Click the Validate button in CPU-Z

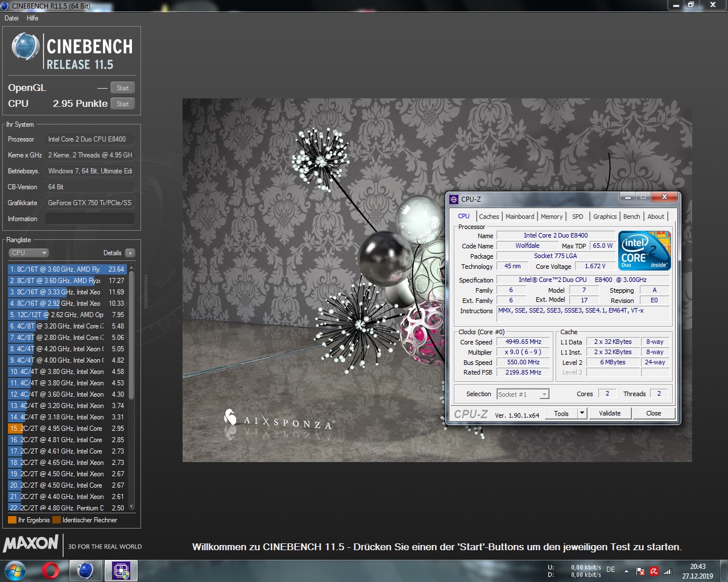(x=610, y=413)
